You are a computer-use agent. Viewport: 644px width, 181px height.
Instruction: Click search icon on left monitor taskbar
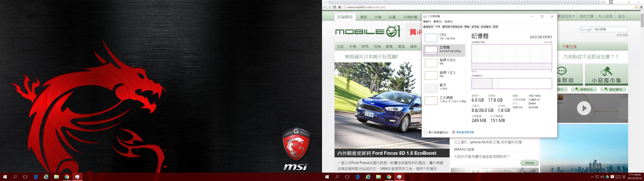tap(15, 177)
